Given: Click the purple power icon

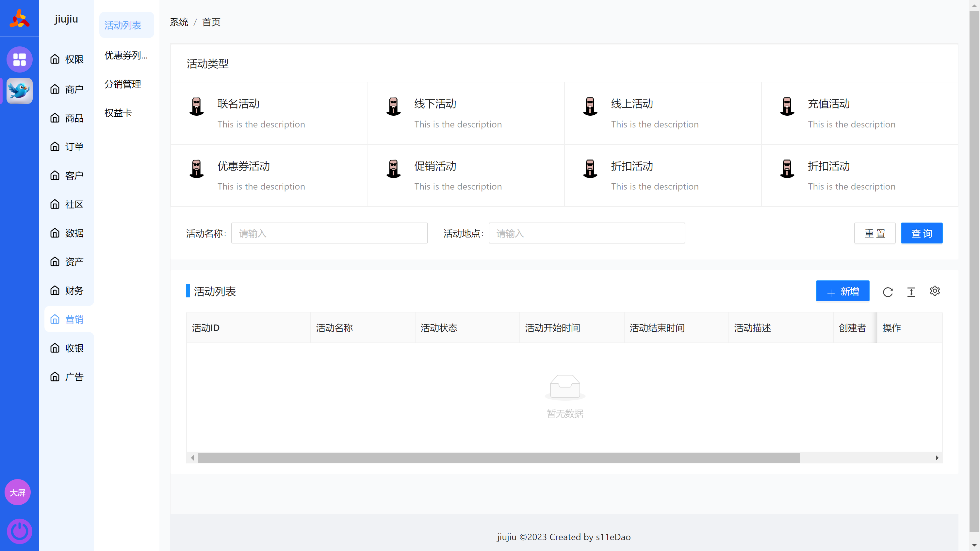Looking at the screenshot, I should 19,531.
